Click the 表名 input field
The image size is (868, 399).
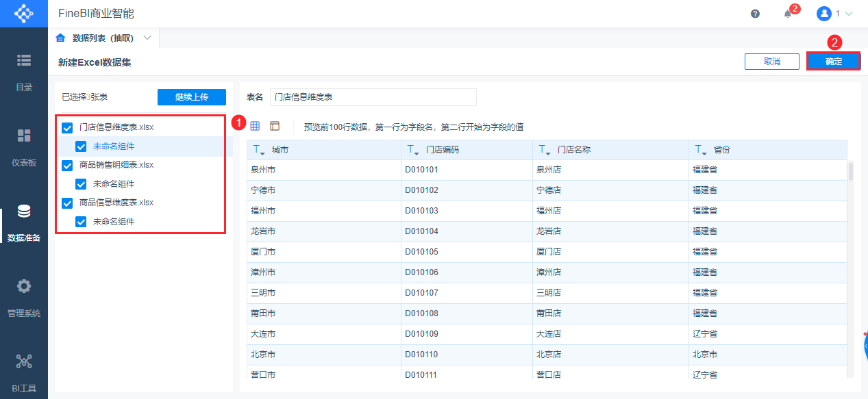coord(373,97)
